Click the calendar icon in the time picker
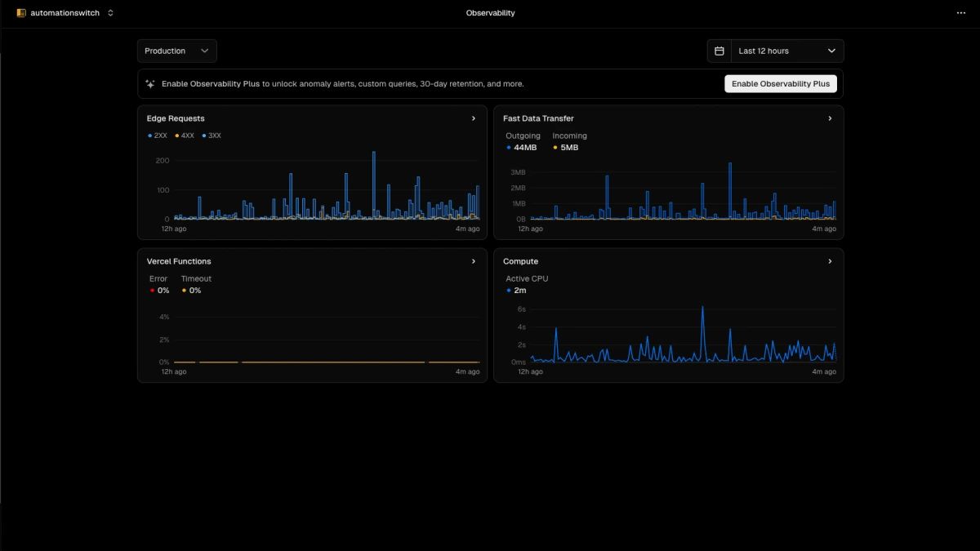This screenshot has width=980, height=551. point(719,51)
